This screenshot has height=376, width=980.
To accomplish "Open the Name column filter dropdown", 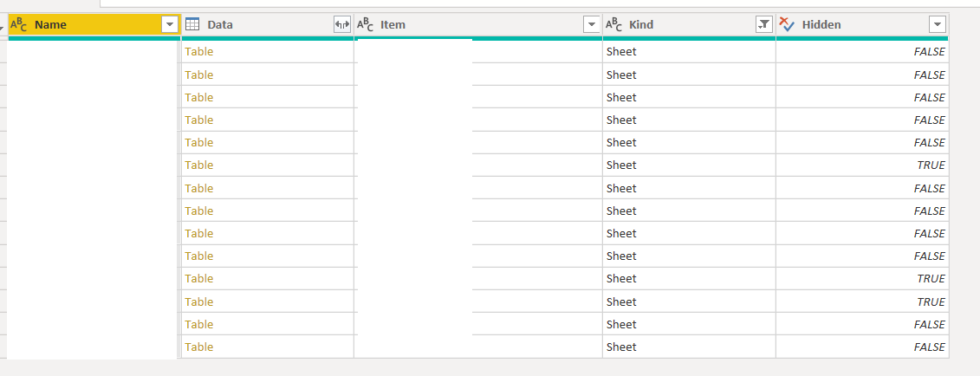I will (170, 25).
